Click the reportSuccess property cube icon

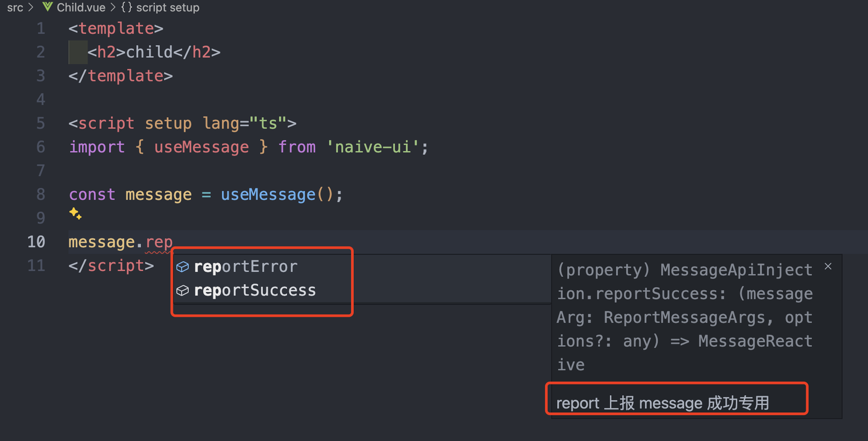click(x=183, y=291)
